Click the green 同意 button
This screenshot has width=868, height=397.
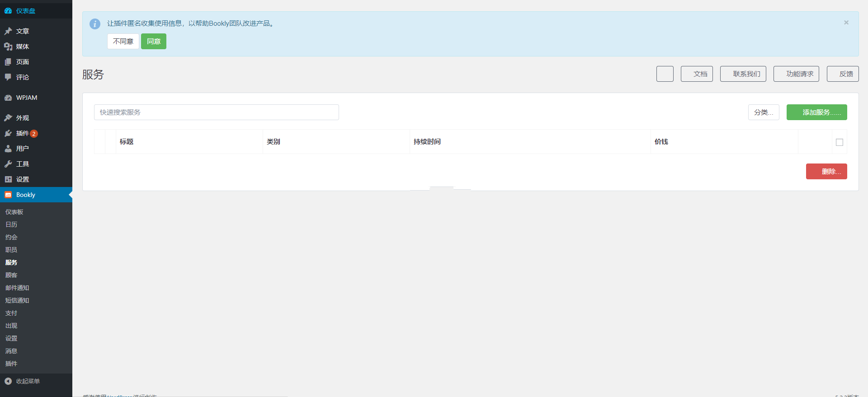[x=154, y=42]
